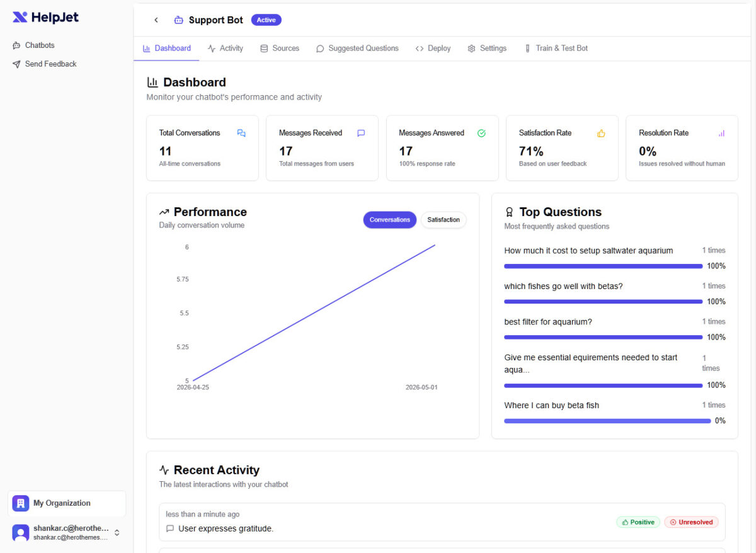Click the Total Conversations chat icon
The image size is (756, 553).
[x=241, y=133]
